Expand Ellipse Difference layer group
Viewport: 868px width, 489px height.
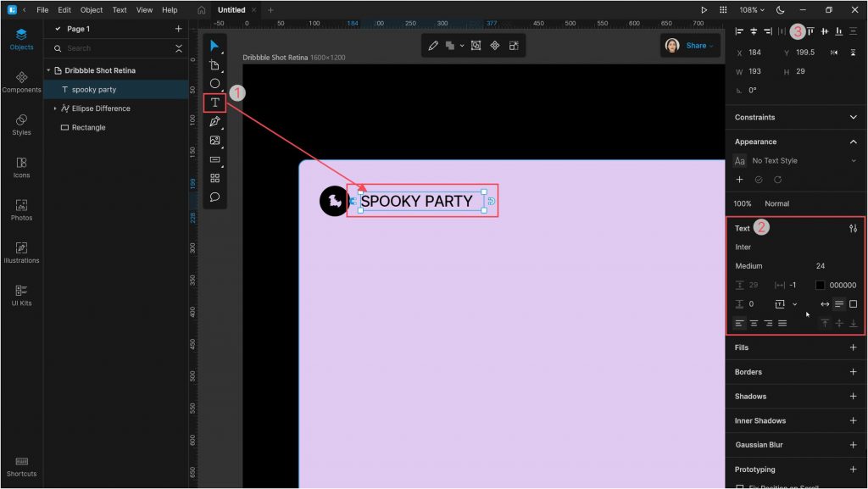(x=55, y=108)
